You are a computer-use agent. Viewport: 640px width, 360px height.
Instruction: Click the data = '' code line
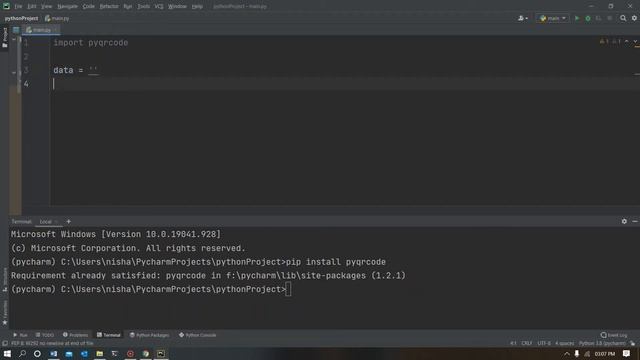coord(75,70)
